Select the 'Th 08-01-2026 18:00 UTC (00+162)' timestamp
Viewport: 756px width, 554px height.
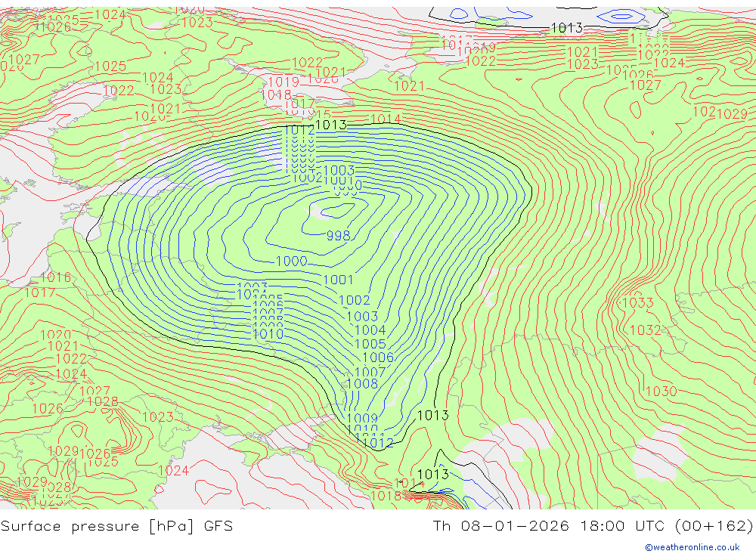click(593, 525)
